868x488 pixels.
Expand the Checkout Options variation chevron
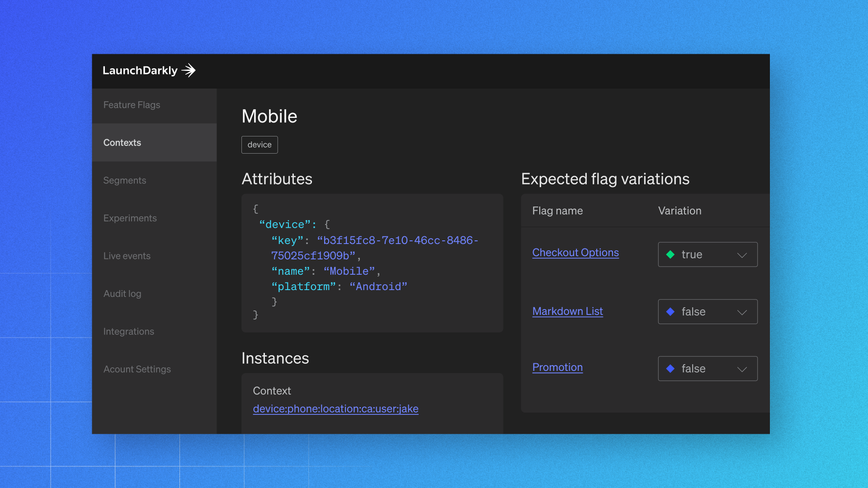coord(742,255)
